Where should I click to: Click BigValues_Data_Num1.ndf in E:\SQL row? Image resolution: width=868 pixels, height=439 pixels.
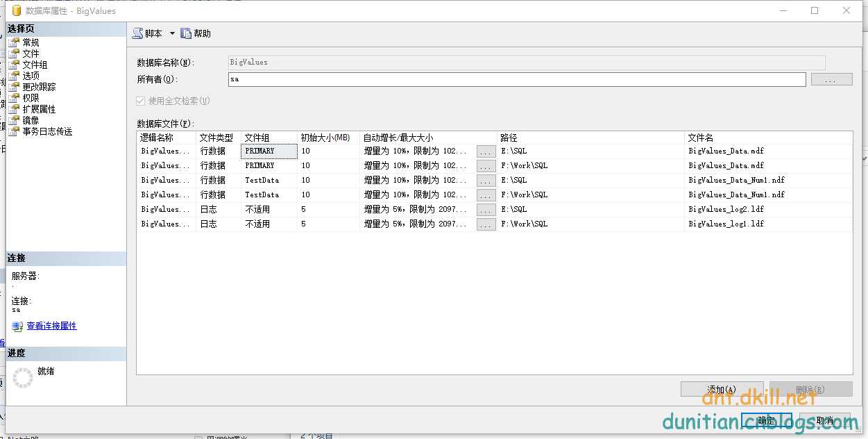736,181
